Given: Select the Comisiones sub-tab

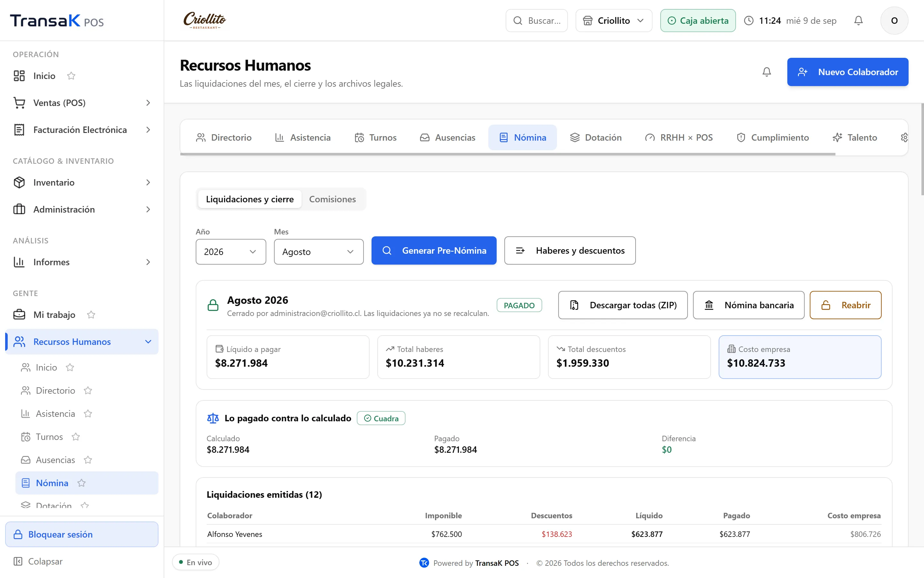Looking at the screenshot, I should [x=332, y=199].
